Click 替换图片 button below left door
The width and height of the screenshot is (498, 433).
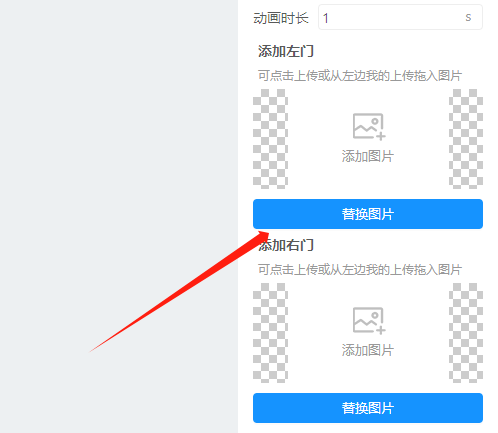368,214
